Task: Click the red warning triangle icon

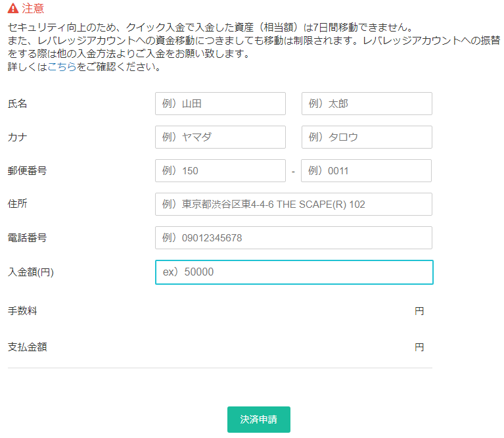Action: tap(13, 8)
